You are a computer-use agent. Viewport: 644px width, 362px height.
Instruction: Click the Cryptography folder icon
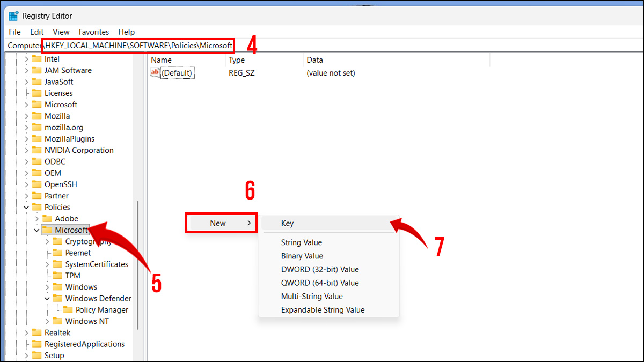[59, 241]
